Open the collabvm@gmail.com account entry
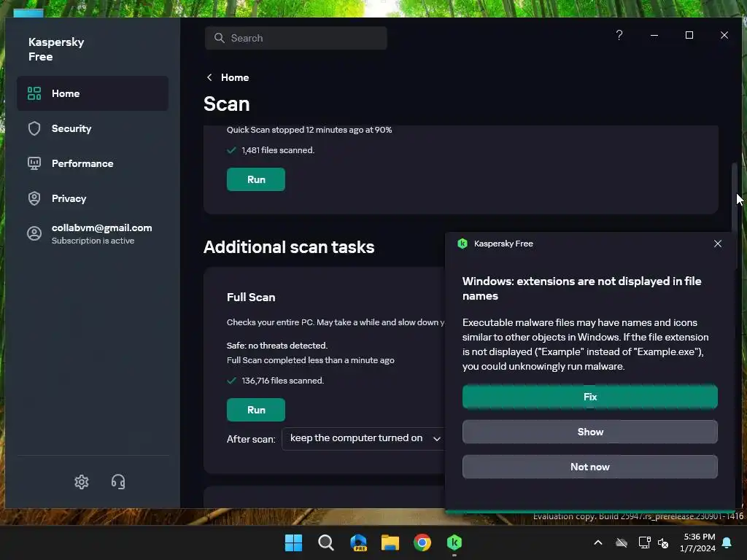Image resolution: width=747 pixels, height=560 pixels. point(93,233)
